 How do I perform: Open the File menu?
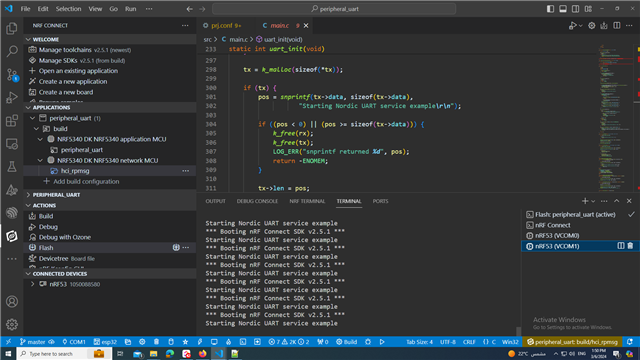pyautogui.click(x=25, y=9)
